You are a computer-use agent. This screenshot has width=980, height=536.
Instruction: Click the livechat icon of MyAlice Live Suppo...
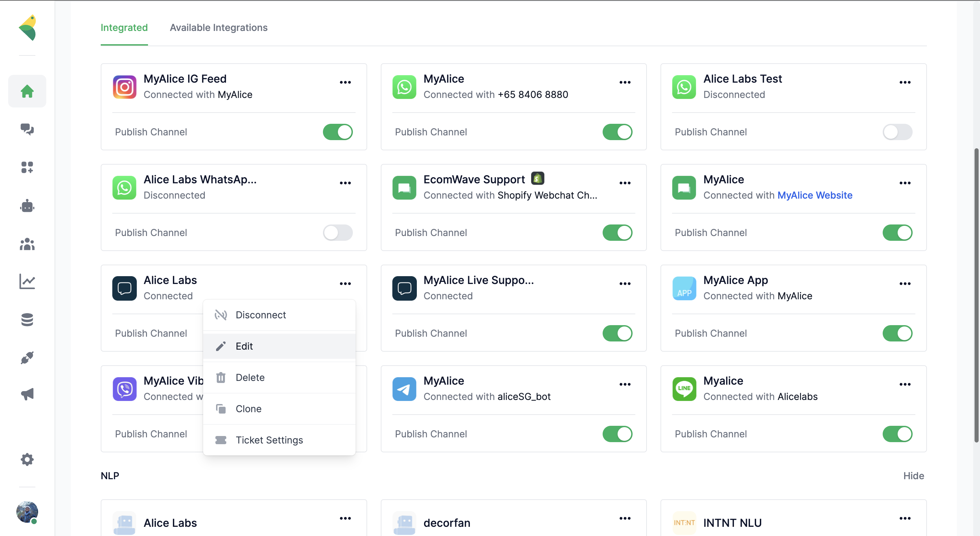tap(404, 288)
